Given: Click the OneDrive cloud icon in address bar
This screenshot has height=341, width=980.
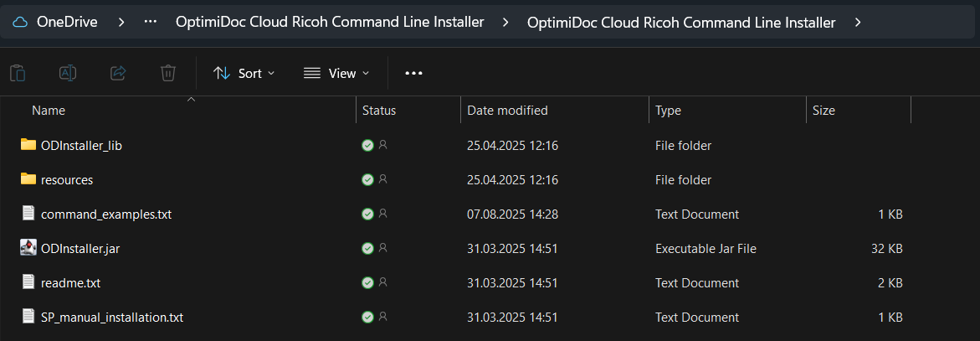Looking at the screenshot, I should coord(20,23).
